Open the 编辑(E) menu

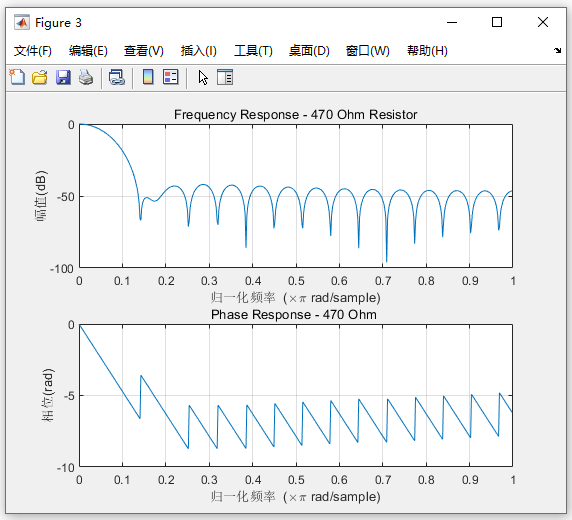pos(88,51)
